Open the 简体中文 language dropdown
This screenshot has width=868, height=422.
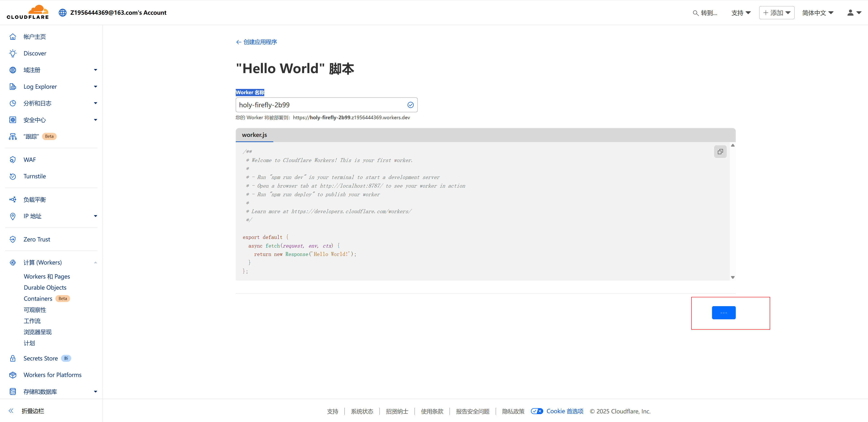(x=818, y=13)
